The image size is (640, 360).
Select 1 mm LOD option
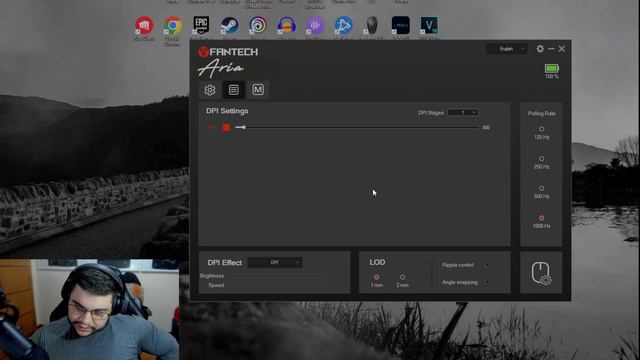[377, 277]
